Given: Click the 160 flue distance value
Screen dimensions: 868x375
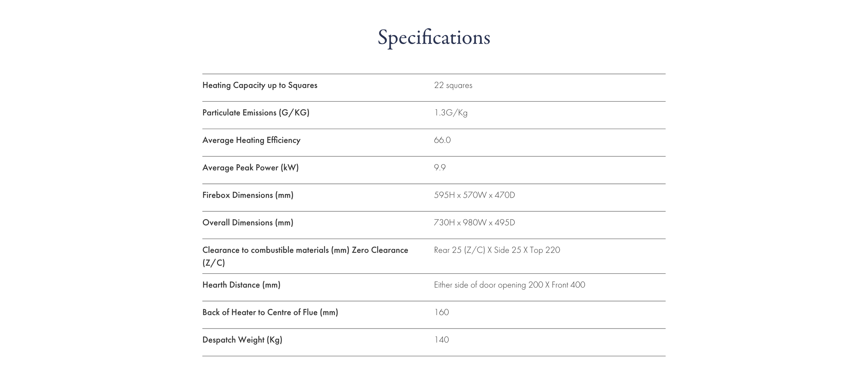Looking at the screenshot, I should pos(441,312).
